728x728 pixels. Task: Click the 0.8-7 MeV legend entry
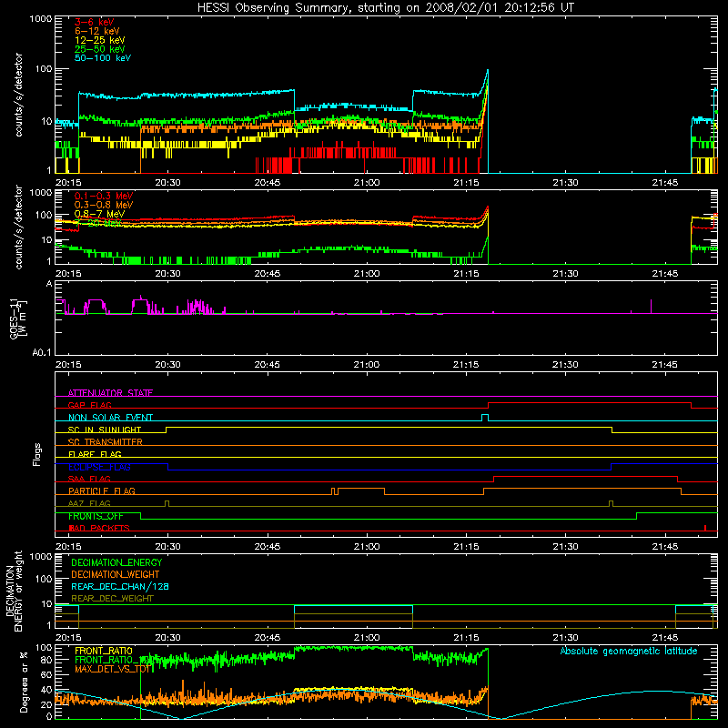tap(100, 214)
